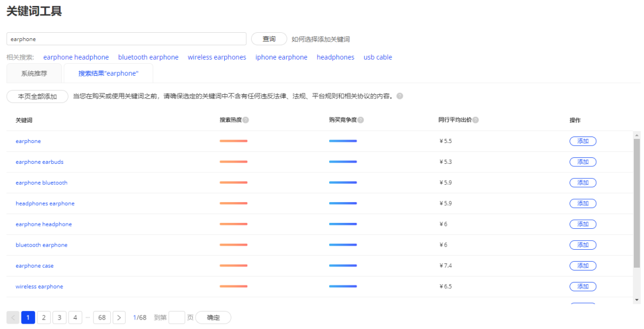Screen dimensions: 644x329
Task: Click the ¥7.4 average bid value
Action: coord(445,266)
